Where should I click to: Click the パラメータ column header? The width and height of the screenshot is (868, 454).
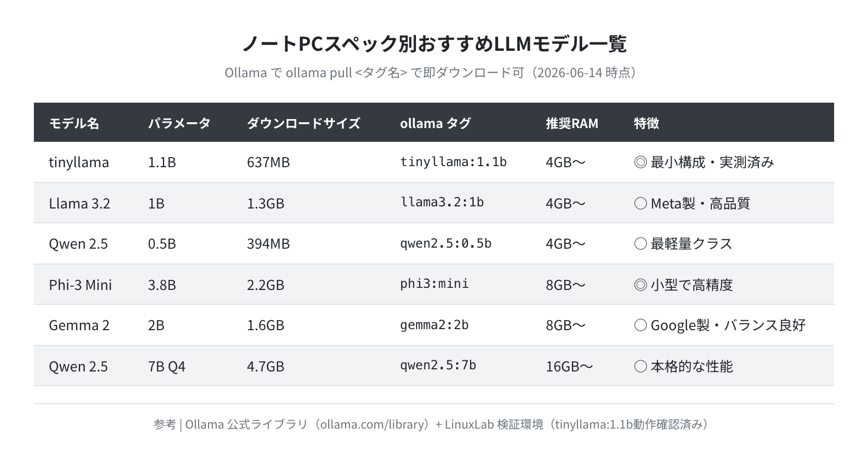pos(179,123)
